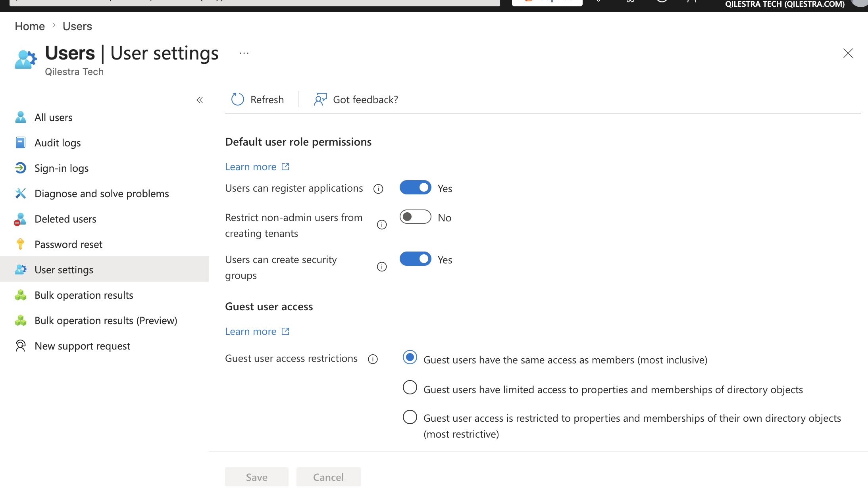Viewport: 868px width, 488px height.
Task: Click the Bulk operation results (Preview) icon
Action: [21, 320]
